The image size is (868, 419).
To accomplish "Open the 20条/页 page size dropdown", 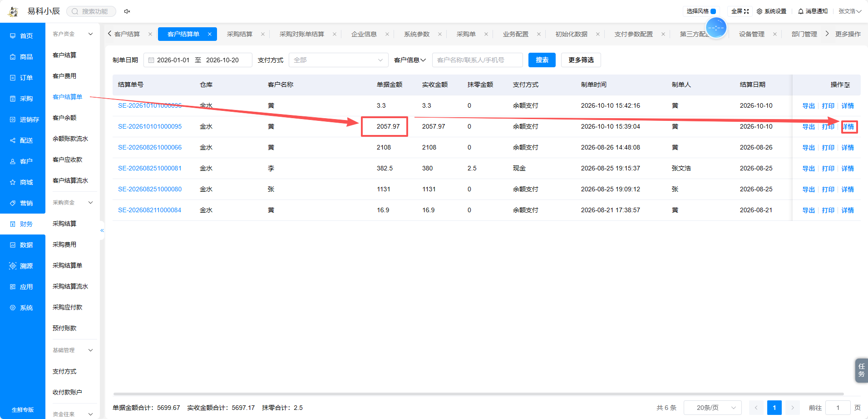I will 712,408.
